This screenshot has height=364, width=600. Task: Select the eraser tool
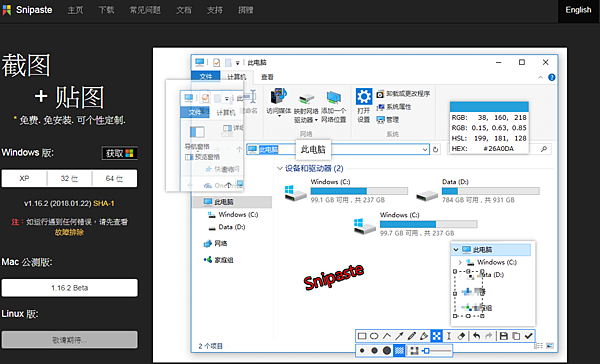pos(461,336)
